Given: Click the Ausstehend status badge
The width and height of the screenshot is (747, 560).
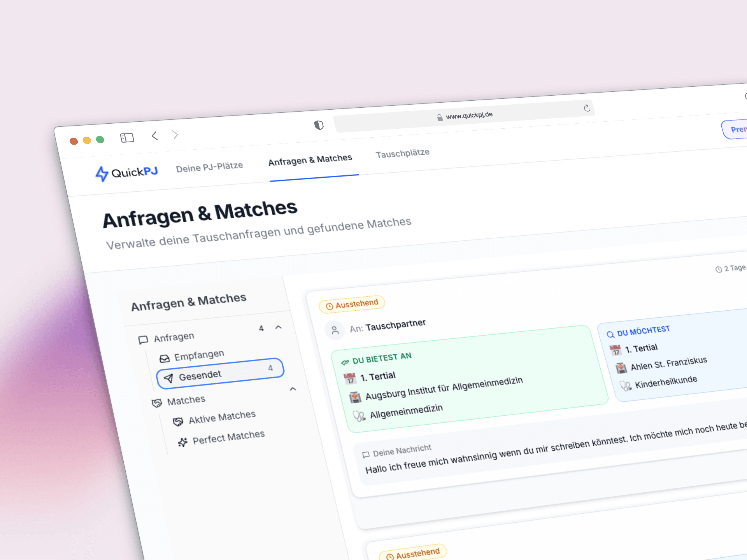Looking at the screenshot, I should click(352, 304).
